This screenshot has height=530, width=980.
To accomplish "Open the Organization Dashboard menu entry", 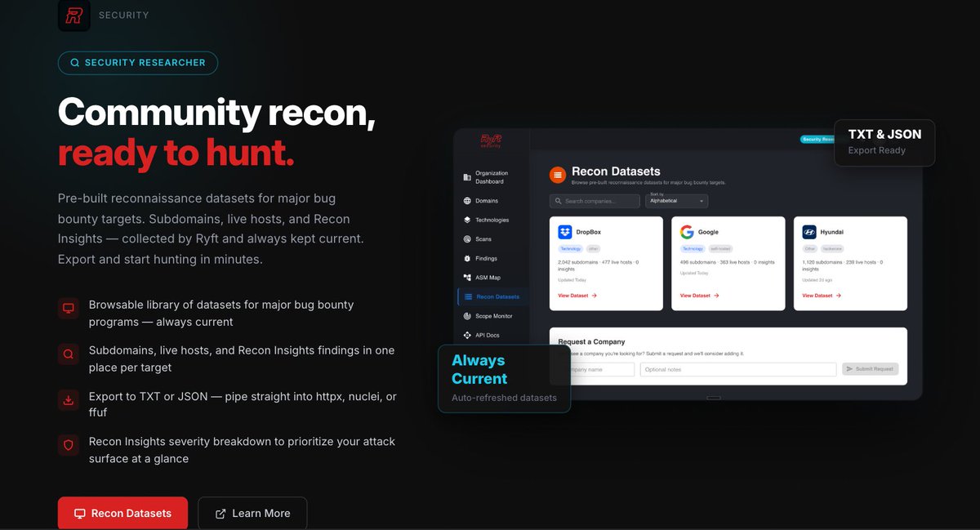I will [491, 177].
